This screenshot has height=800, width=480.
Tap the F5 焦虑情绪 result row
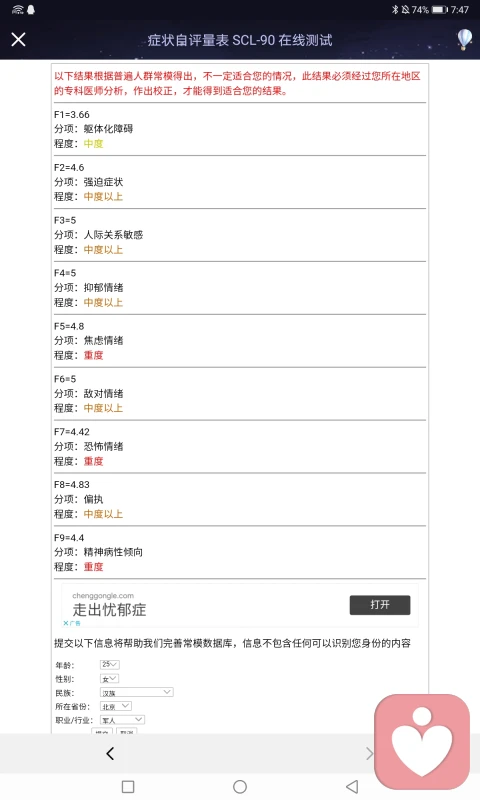coord(240,341)
